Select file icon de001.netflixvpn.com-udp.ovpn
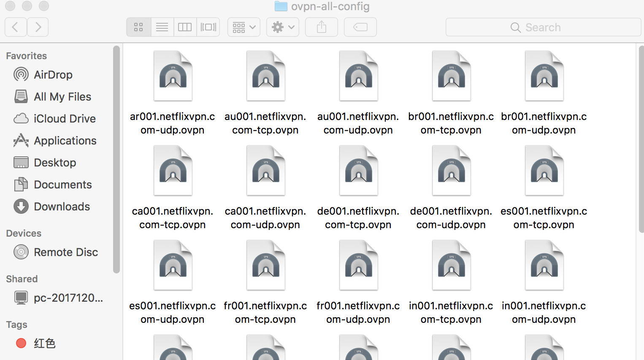644x360 pixels. coord(452,171)
